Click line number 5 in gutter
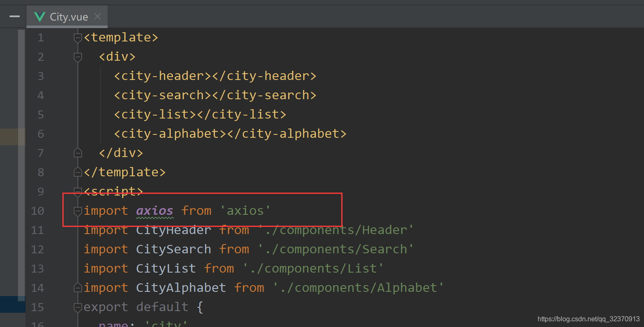644x327 pixels. [x=41, y=115]
